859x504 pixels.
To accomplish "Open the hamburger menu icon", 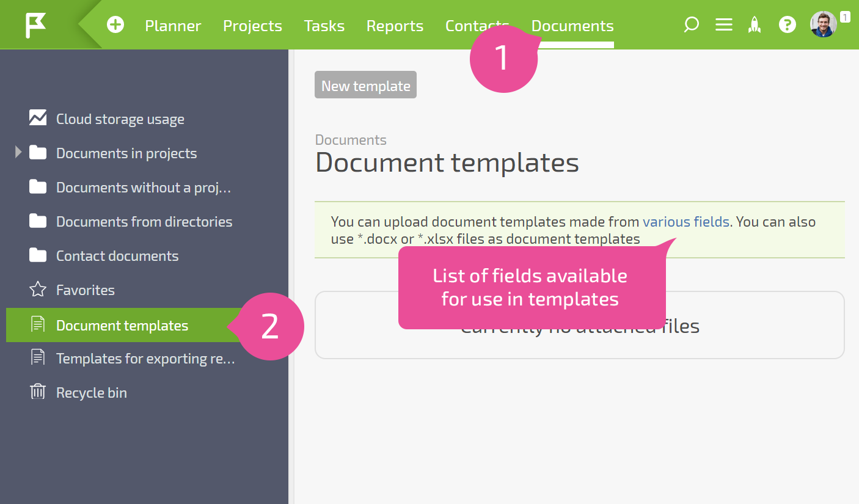I will click(x=724, y=25).
